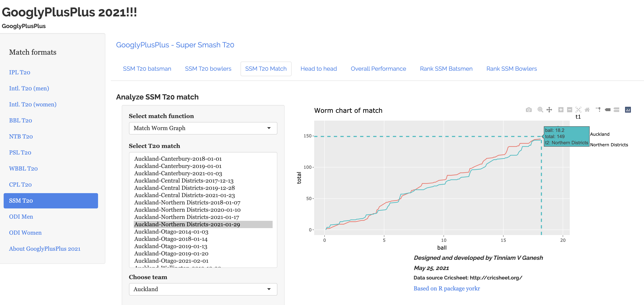Select Auckland-Otago-2018-01-14 in match list
The image size is (644, 305).
pyautogui.click(x=171, y=239)
